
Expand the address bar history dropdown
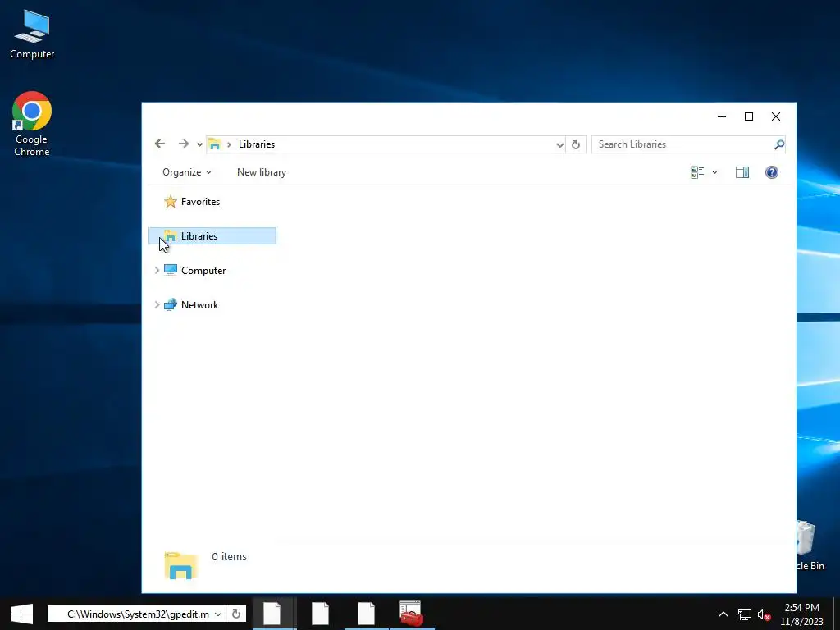click(x=559, y=144)
